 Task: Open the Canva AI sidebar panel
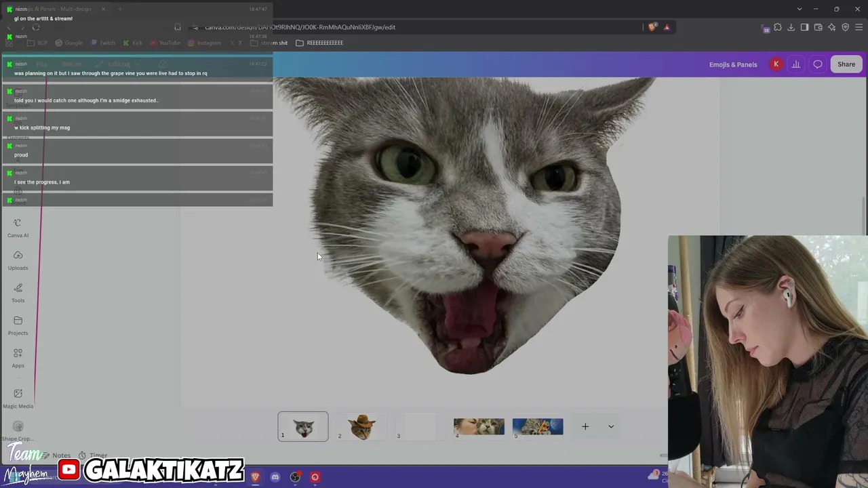tap(18, 228)
